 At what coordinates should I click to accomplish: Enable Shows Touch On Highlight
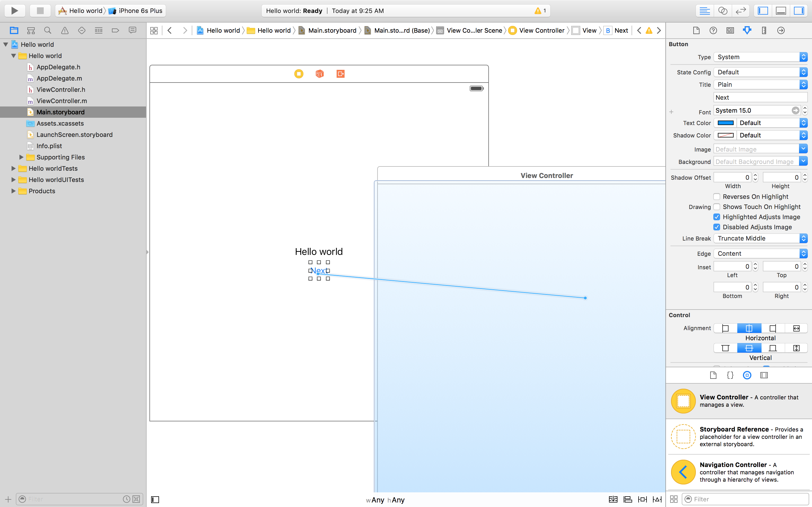tap(717, 207)
